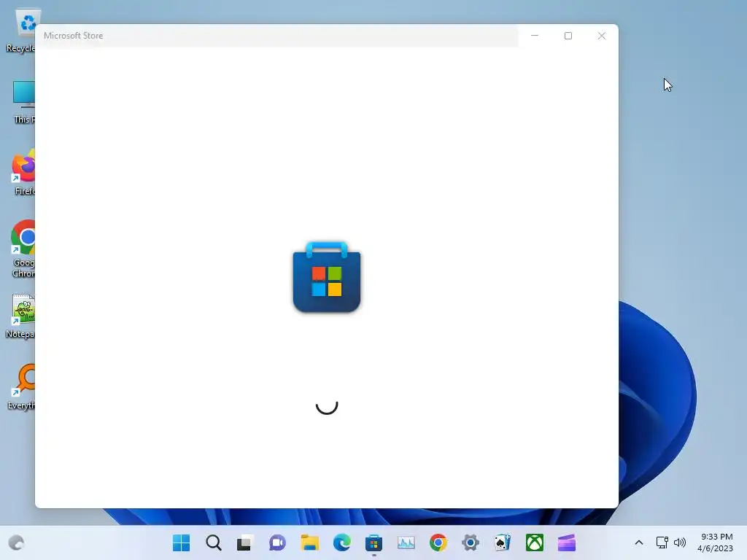747x560 pixels.
Task: Open Settings gear on the taskbar
Action: pos(471,542)
